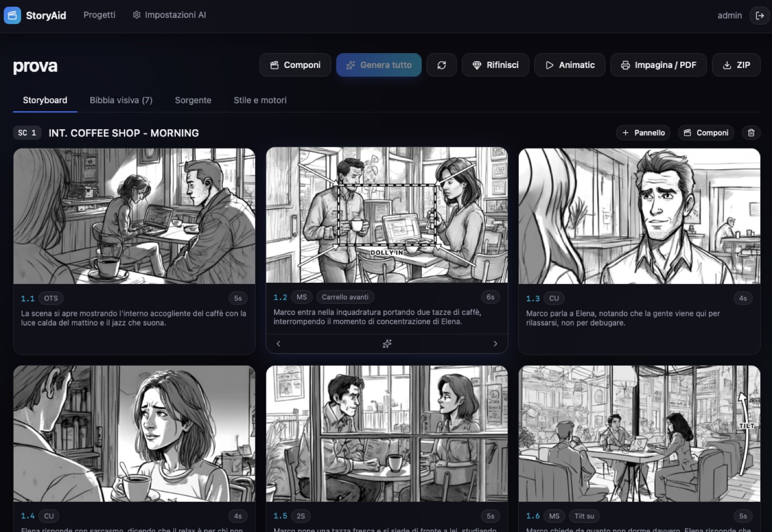Click the panel 1.1 description text
The image size is (772, 532).
(134, 318)
